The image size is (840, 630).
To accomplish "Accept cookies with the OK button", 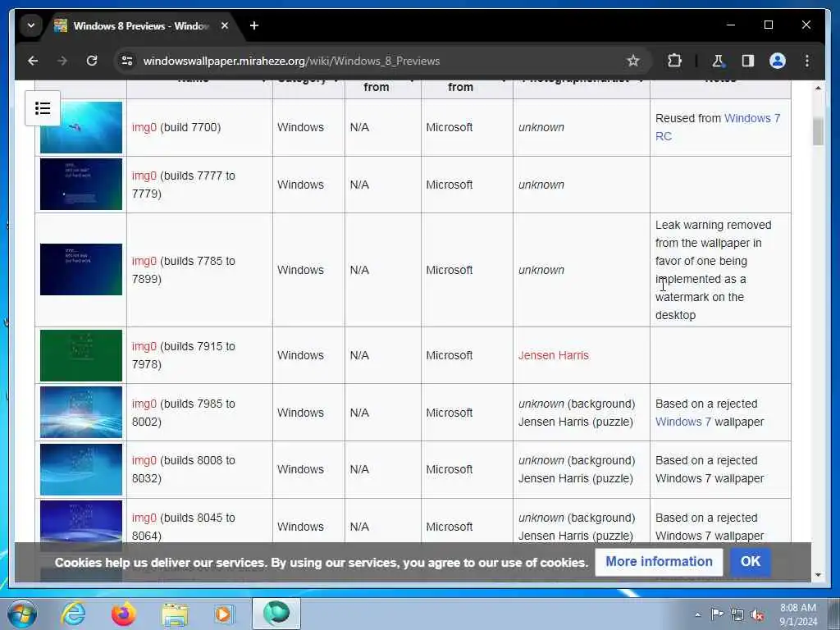I will (x=750, y=561).
